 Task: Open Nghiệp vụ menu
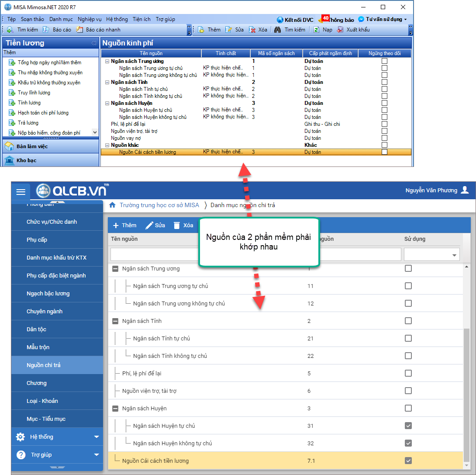click(90, 19)
